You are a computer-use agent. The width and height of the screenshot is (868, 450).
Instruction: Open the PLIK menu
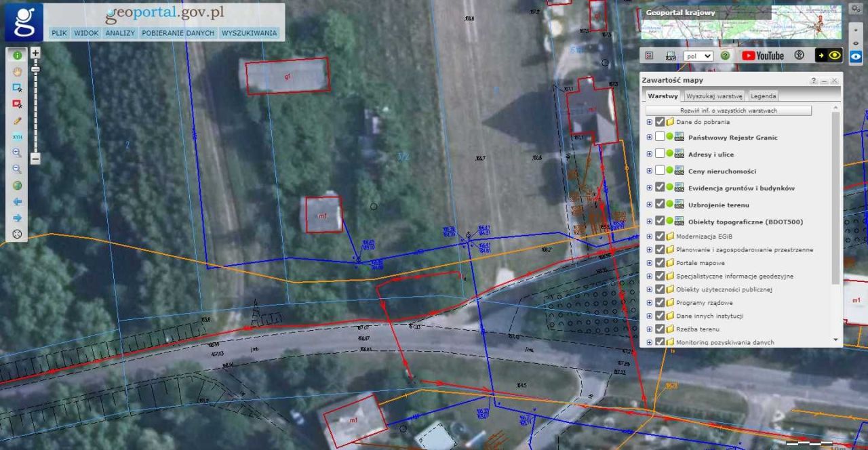pos(59,33)
